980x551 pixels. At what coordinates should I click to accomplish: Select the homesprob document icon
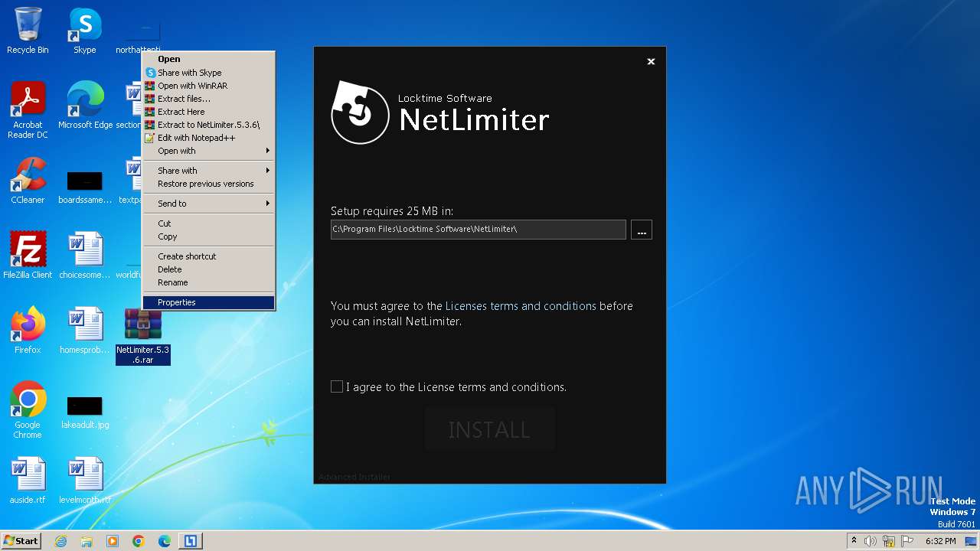[85, 331]
